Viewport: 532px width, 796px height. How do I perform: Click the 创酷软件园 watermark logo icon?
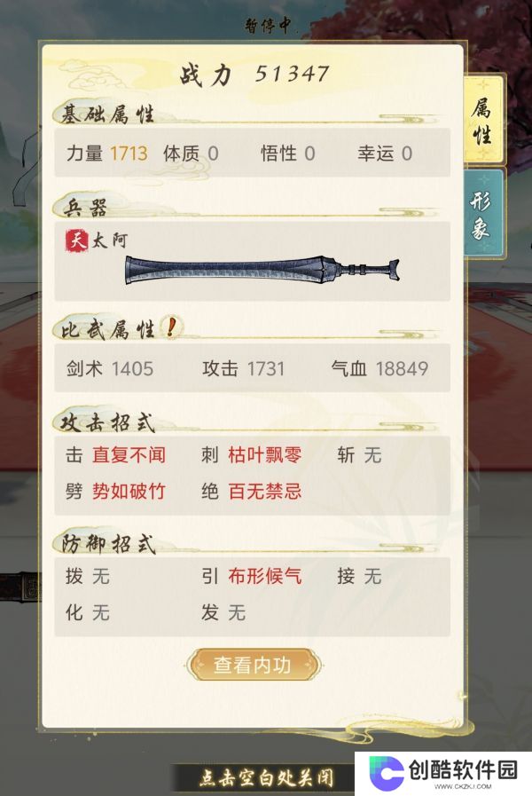386,774
